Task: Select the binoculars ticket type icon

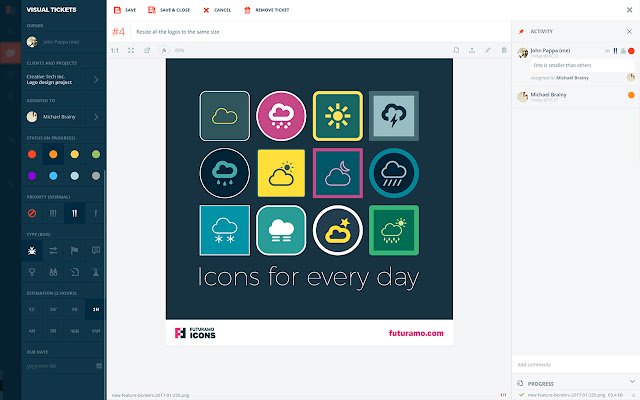Action: [53, 272]
